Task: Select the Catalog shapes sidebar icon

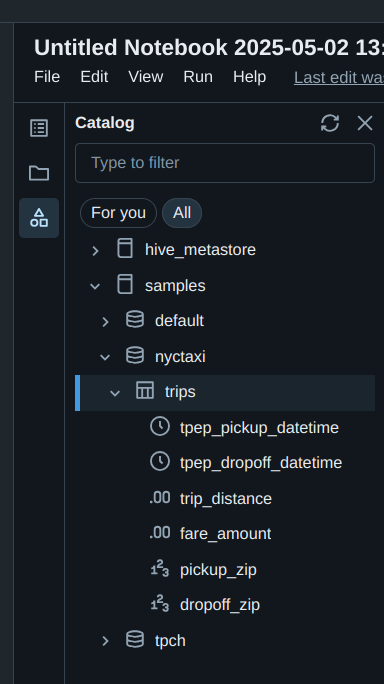Action: (39, 218)
